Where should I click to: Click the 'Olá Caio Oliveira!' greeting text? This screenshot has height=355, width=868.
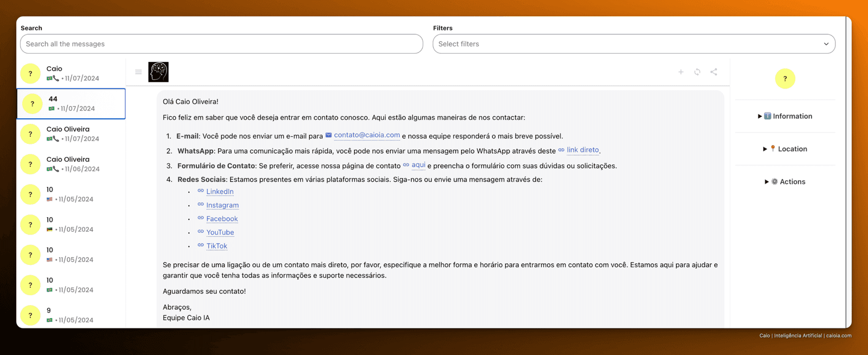point(190,102)
